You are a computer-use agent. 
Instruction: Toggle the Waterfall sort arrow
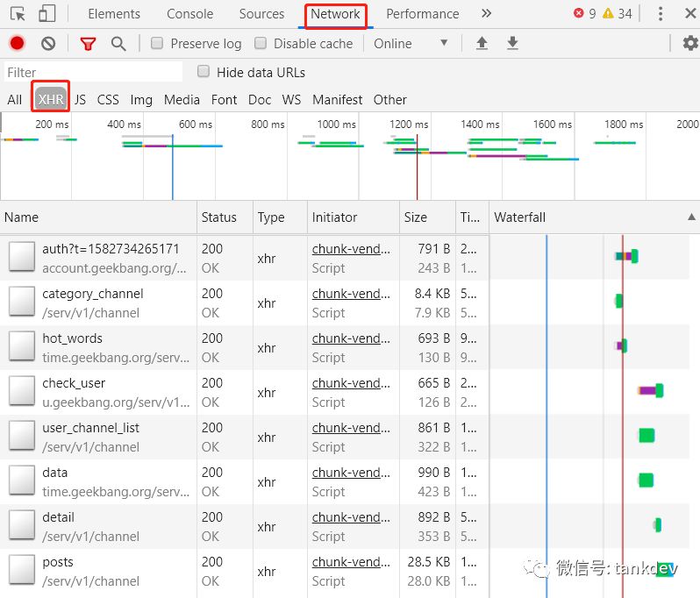click(x=691, y=217)
